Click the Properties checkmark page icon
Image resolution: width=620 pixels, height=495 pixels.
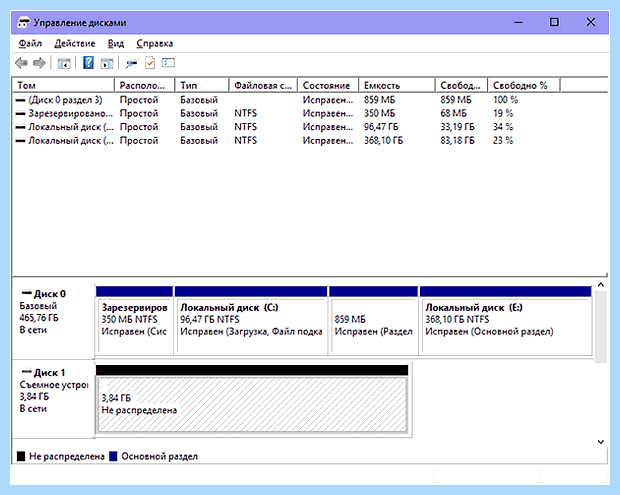(150, 63)
